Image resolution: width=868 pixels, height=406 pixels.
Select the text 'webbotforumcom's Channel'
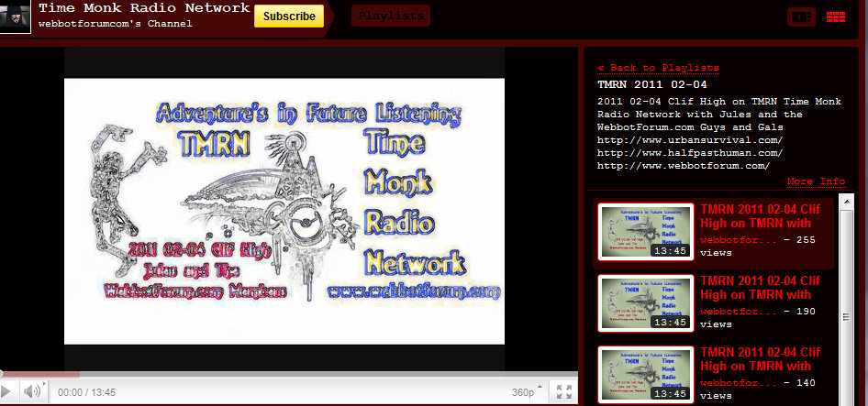(115, 24)
